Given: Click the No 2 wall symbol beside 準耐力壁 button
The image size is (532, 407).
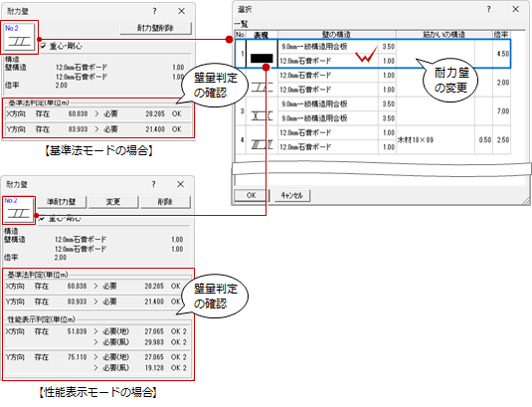Looking at the screenshot, I should [x=19, y=210].
